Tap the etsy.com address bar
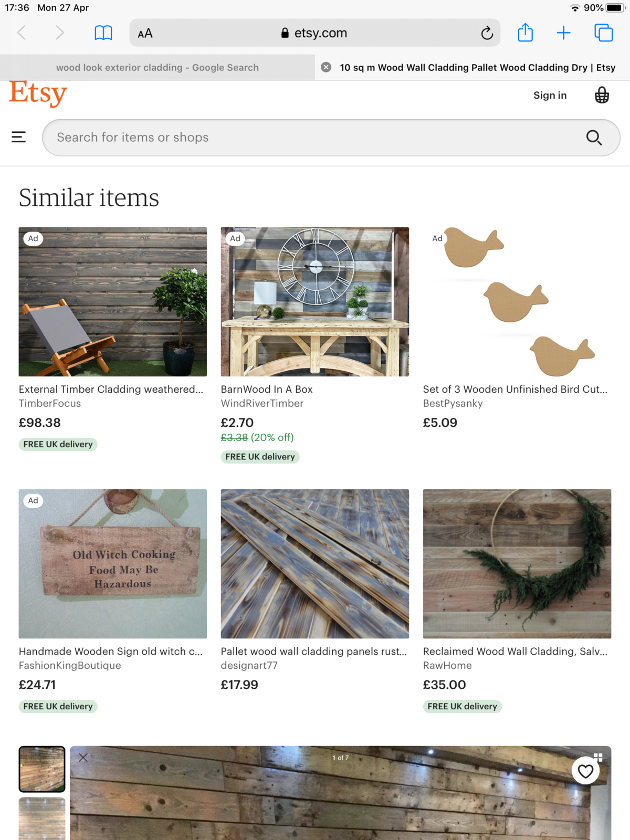 [315, 33]
